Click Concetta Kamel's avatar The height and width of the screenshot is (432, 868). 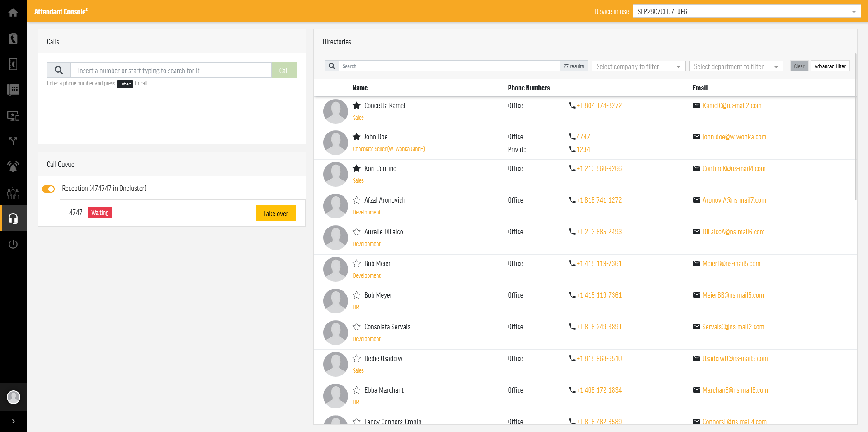click(335, 111)
